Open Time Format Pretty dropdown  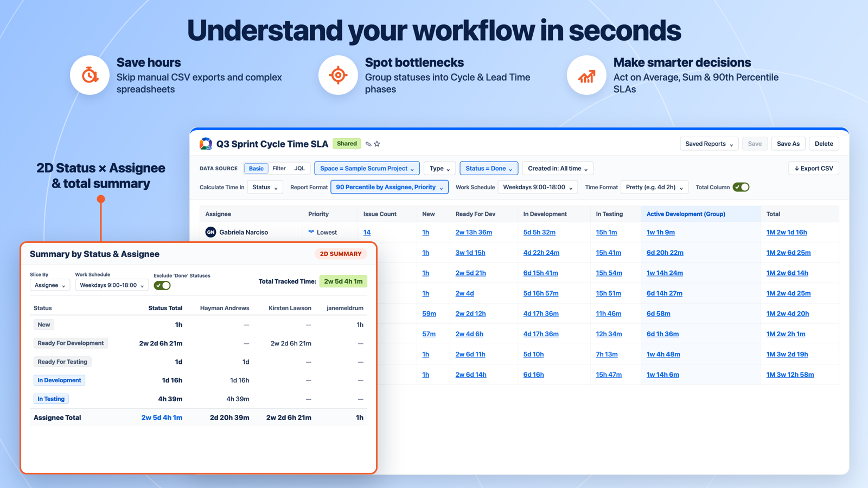pos(654,187)
